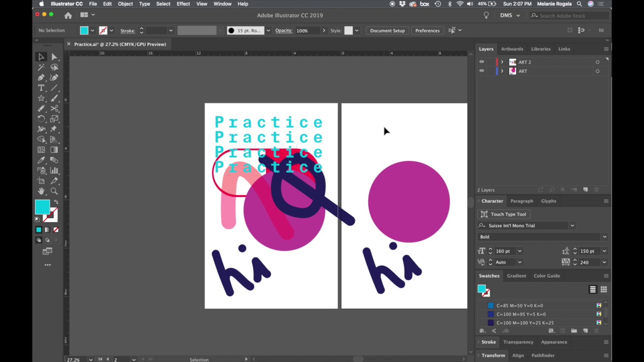Switch to the Paragraph tab
The height and width of the screenshot is (362, 644).
(x=522, y=201)
